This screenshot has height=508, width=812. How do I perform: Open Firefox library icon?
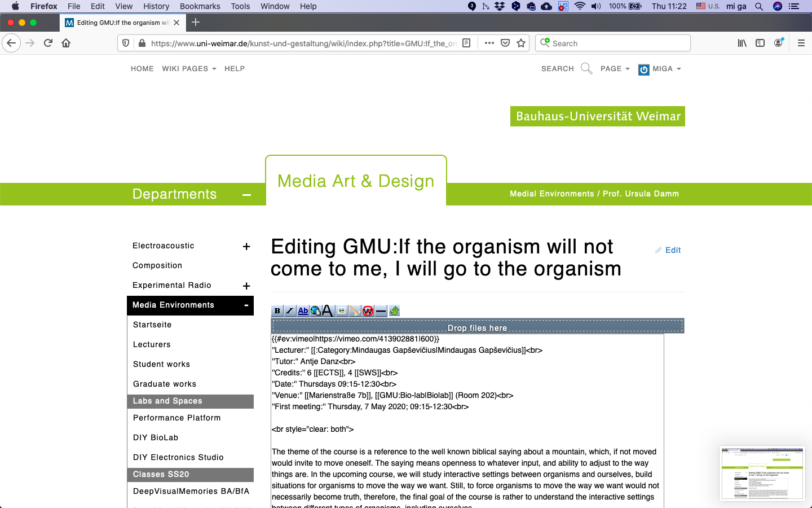tap(742, 43)
